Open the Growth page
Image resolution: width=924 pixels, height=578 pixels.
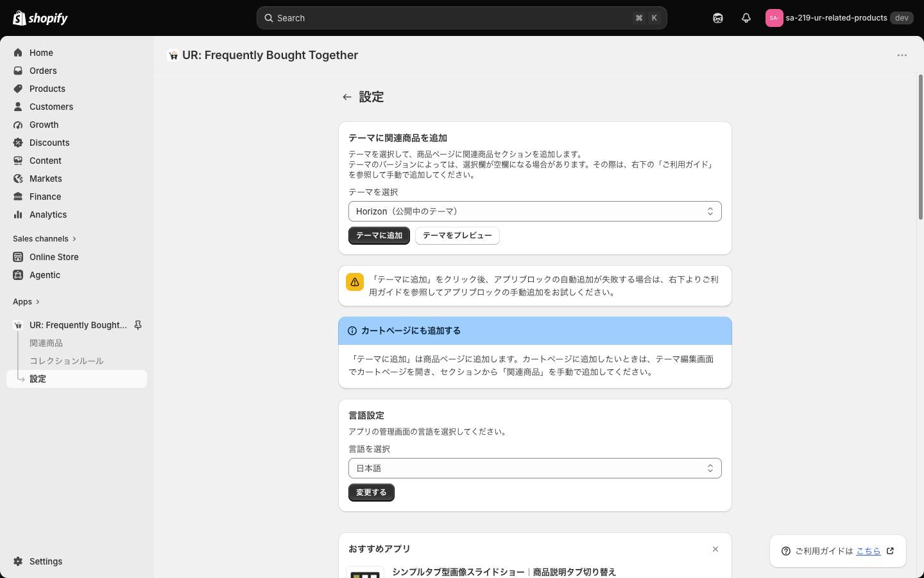(76, 125)
